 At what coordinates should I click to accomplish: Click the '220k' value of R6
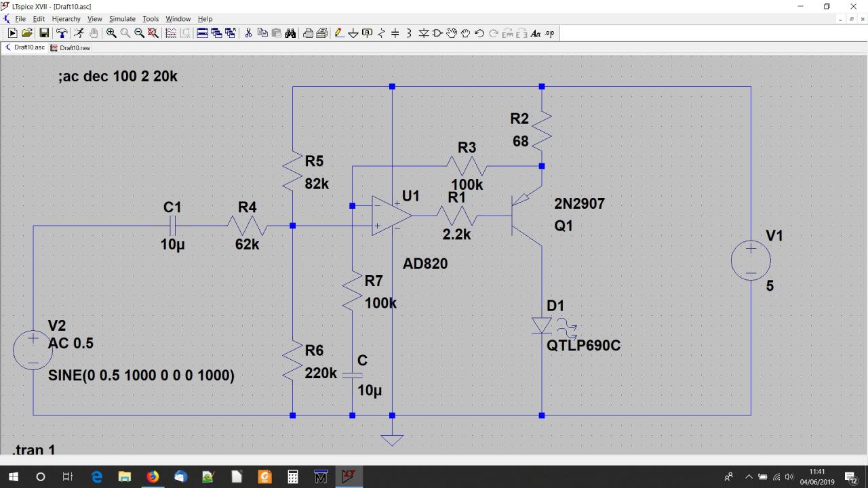321,373
